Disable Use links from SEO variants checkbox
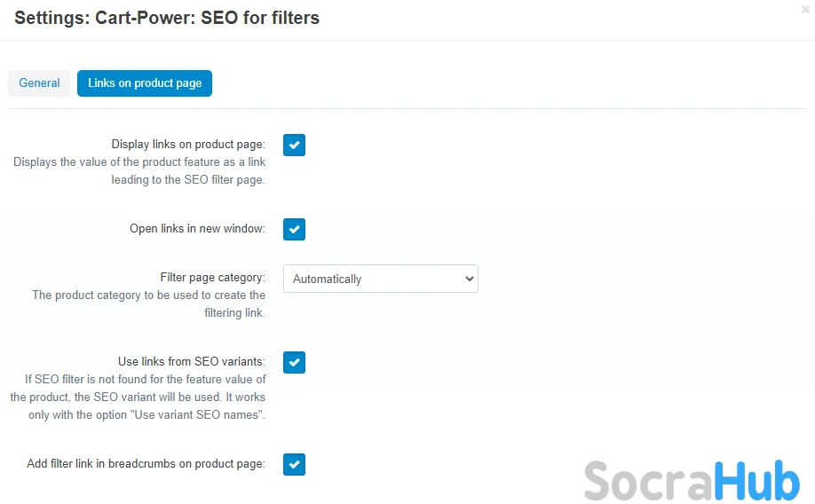The height and width of the screenshot is (504, 815). [294, 362]
